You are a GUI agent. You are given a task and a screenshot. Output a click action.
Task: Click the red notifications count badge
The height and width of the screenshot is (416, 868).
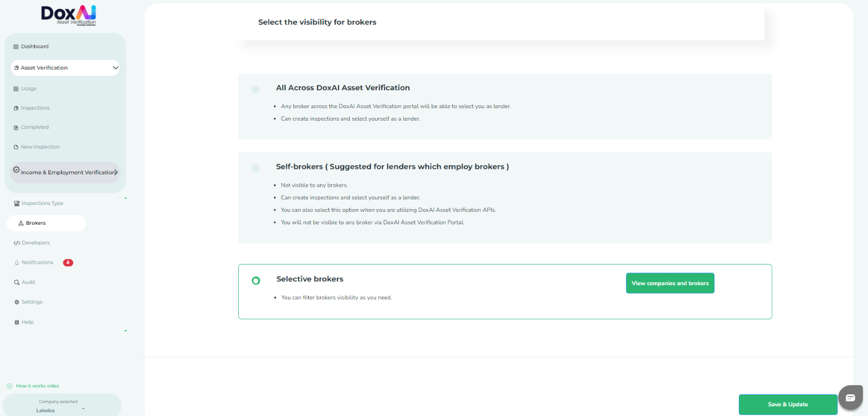coord(68,263)
